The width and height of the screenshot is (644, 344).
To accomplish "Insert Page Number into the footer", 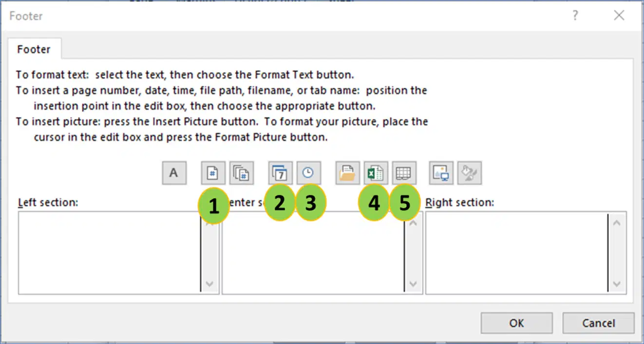I will pos(213,173).
